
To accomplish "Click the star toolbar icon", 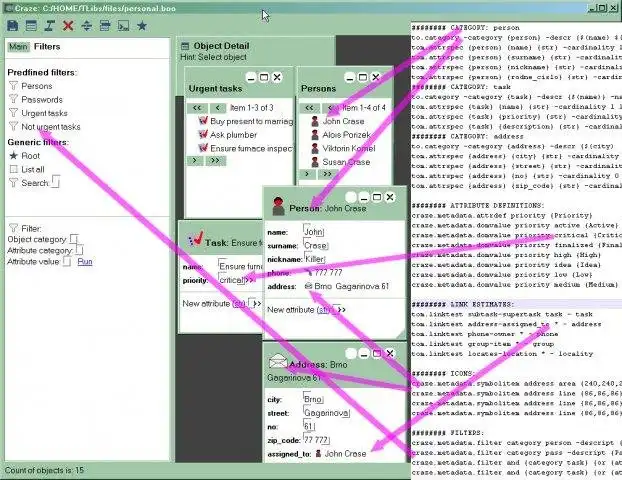I will coord(142,26).
